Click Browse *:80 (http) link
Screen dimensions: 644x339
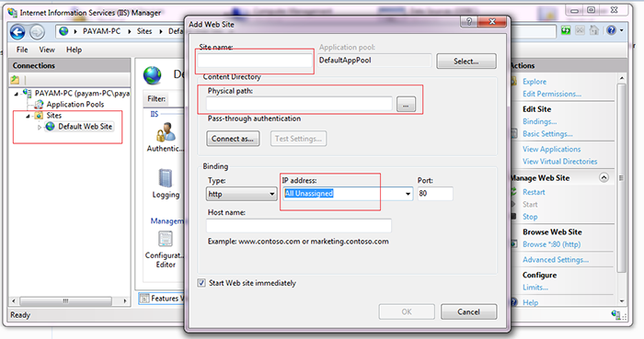click(551, 244)
